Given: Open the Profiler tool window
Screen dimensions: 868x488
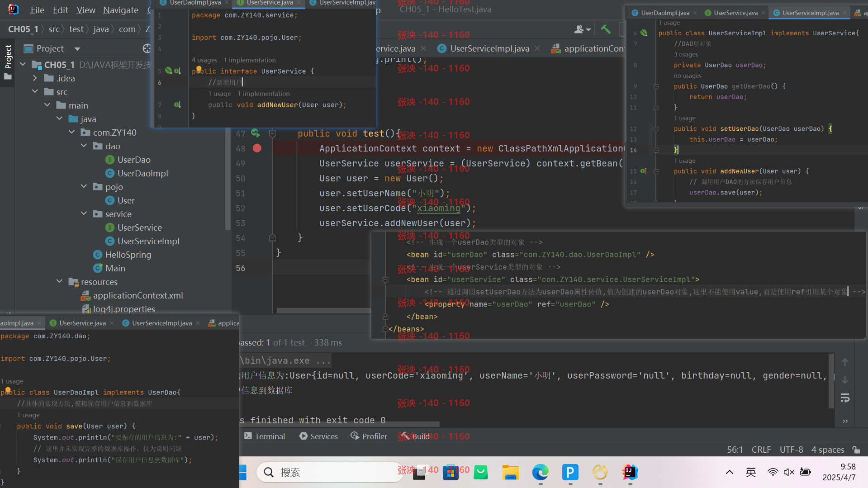Looking at the screenshot, I should pyautogui.click(x=369, y=436).
